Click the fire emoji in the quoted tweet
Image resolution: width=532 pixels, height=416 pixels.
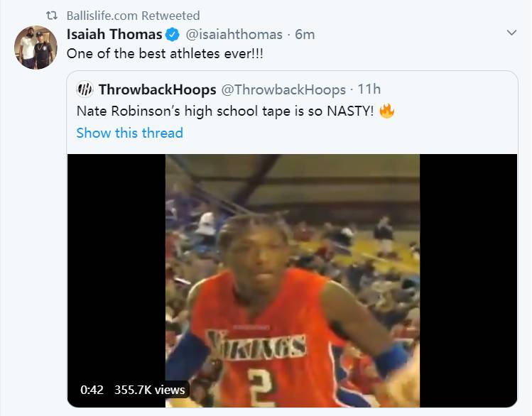[x=386, y=111]
